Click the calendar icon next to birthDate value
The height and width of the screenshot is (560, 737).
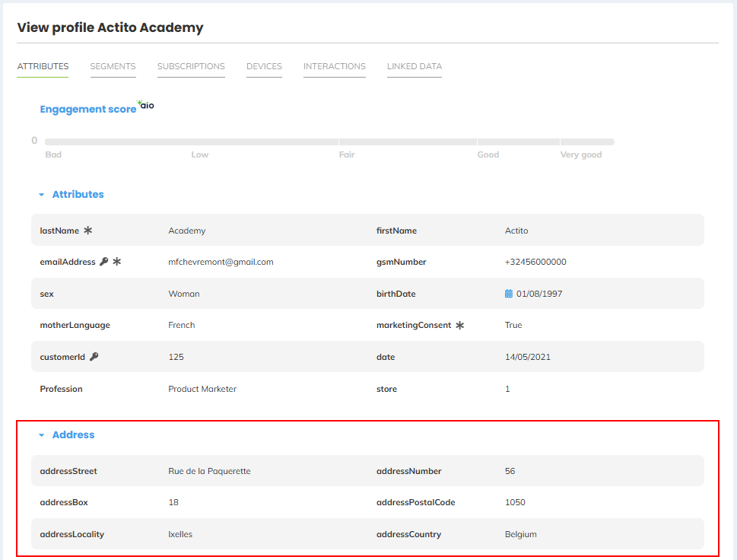coord(509,294)
